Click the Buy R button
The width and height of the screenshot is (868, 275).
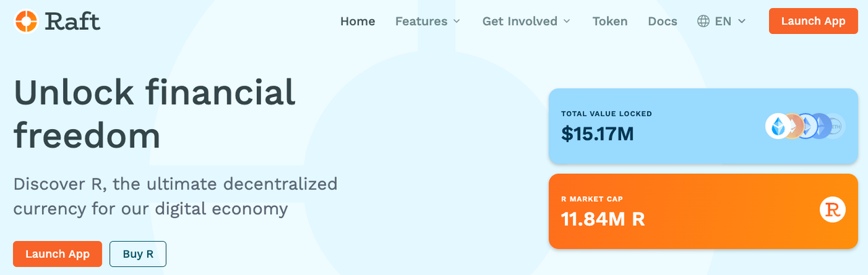[x=138, y=254]
